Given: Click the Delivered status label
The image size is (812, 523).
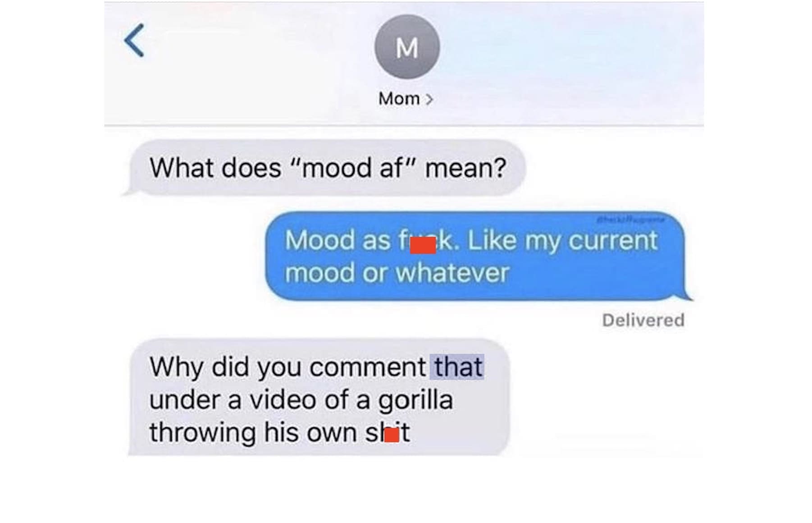Looking at the screenshot, I should click(643, 321).
